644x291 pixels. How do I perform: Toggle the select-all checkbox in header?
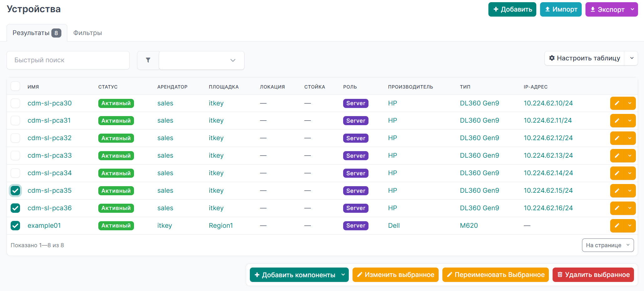[x=15, y=86]
